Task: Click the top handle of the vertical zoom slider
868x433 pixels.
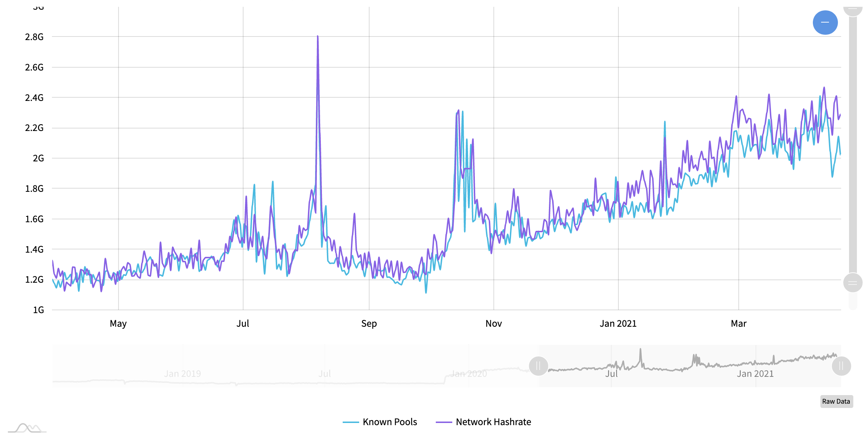Action: pyautogui.click(x=853, y=11)
